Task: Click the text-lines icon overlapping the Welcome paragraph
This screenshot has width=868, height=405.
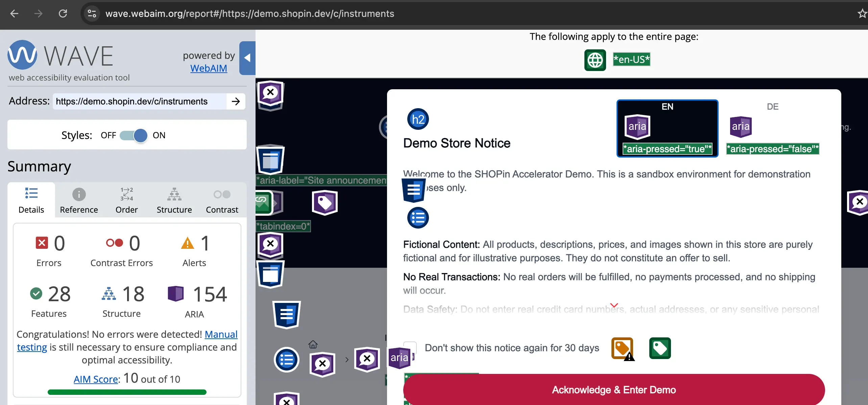Action: tap(414, 190)
